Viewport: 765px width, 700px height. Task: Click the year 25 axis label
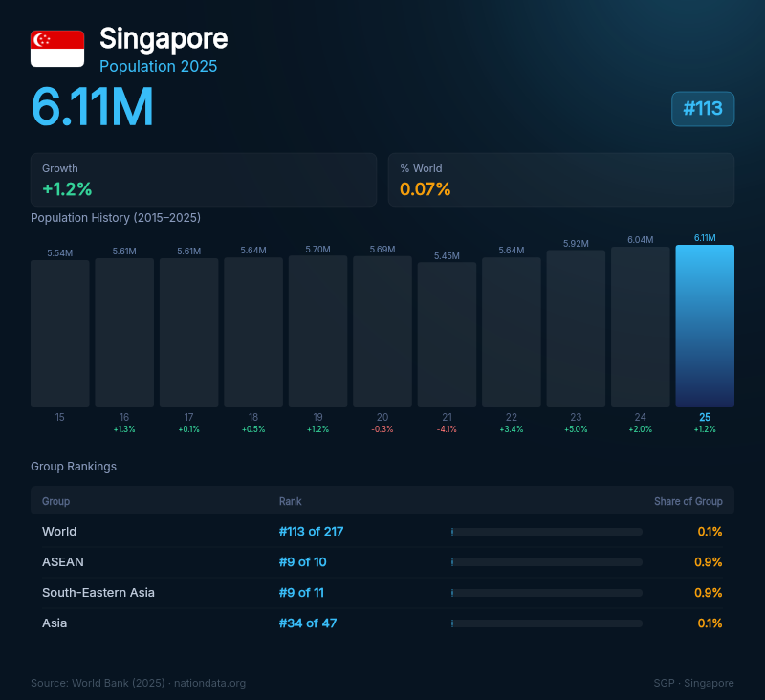coord(705,417)
